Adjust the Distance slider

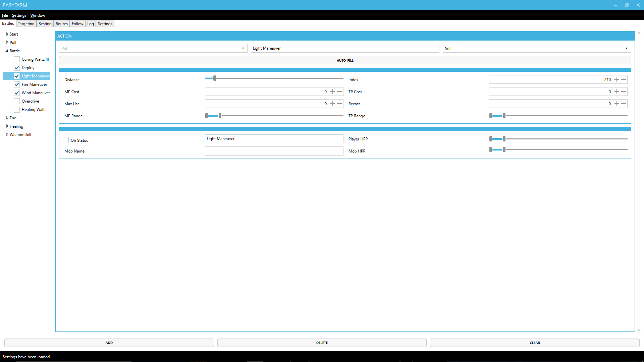[x=214, y=78]
